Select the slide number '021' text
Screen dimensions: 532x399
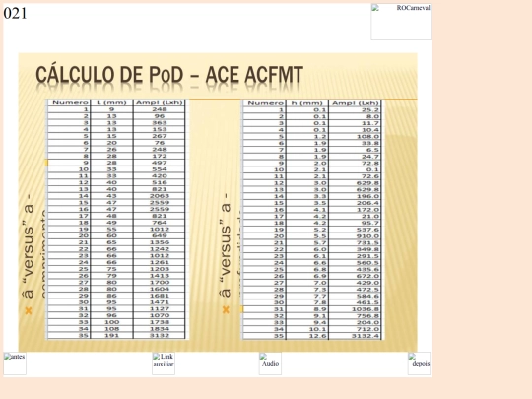(x=15, y=13)
